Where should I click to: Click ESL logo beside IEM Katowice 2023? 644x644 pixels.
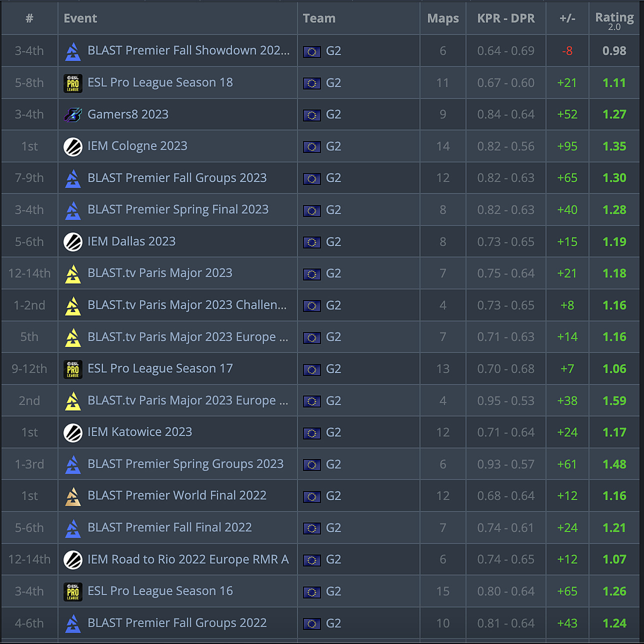point(73,433)
